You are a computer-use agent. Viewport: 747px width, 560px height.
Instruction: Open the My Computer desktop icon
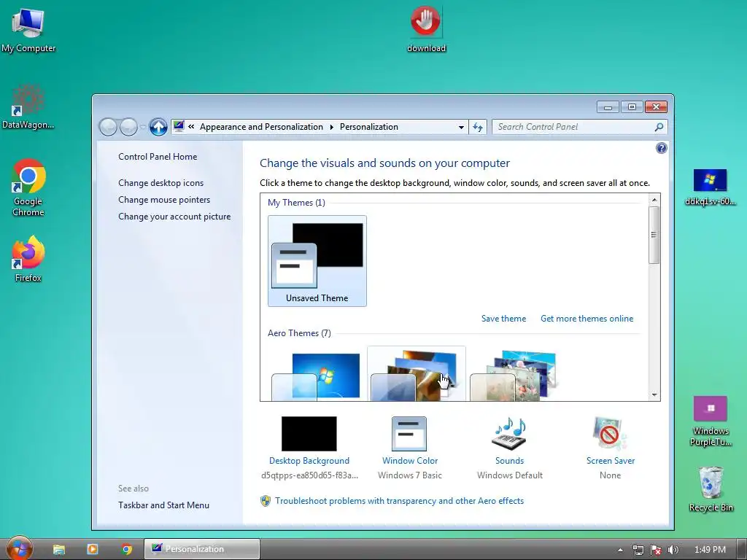click(x=28, y=29)
